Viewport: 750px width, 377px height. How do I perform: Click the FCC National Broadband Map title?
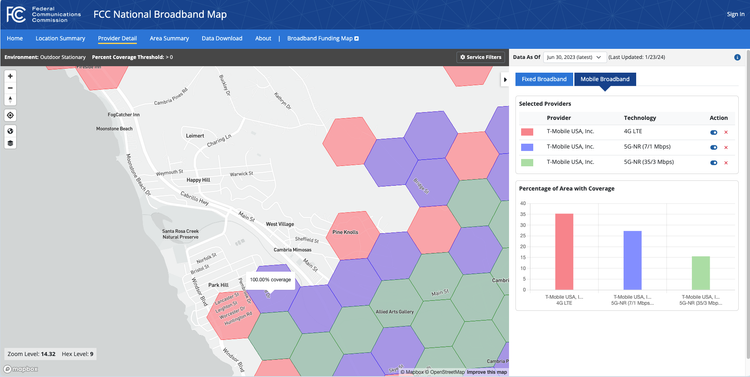pyautogui.click(x=160, y=14)
